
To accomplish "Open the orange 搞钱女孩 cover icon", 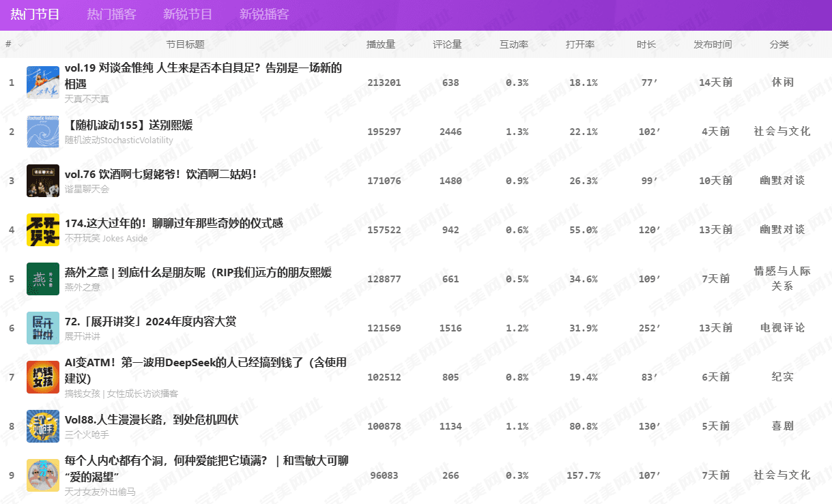I will click(x=43, y=377).
